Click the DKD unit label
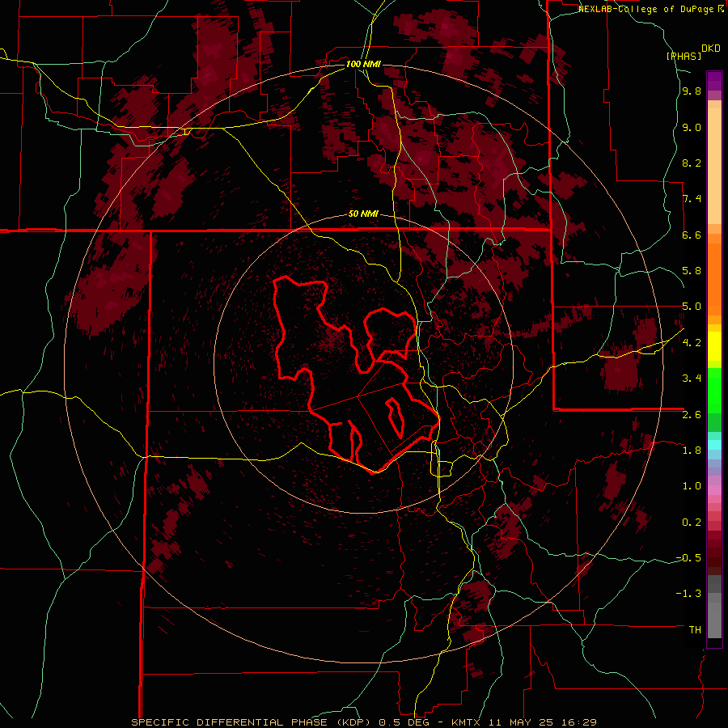 click(711, 49)
